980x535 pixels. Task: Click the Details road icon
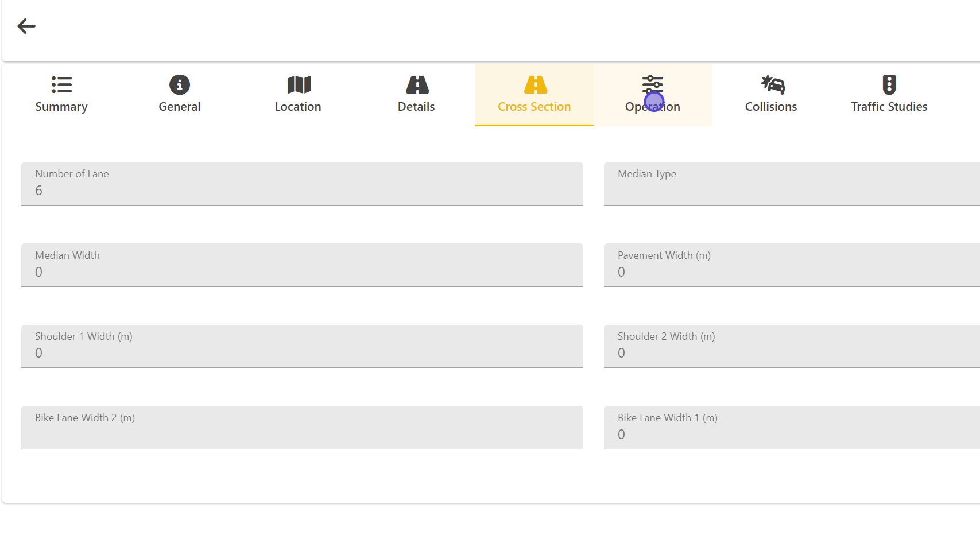417,84
